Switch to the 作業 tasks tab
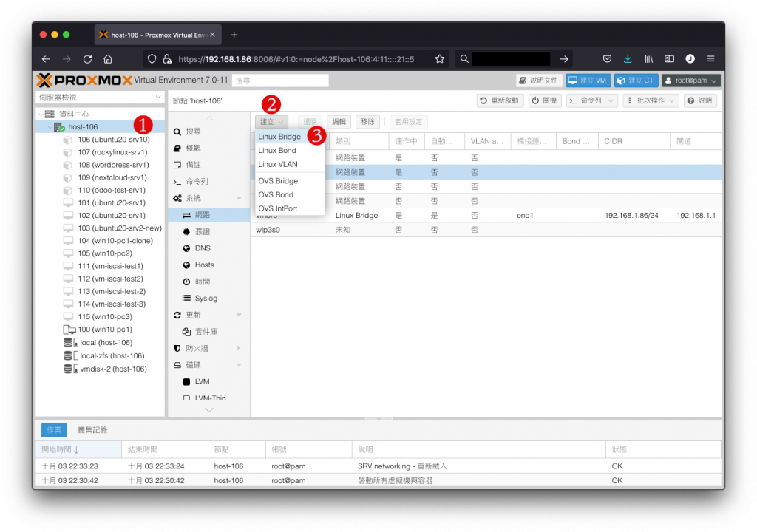The height and width of the screenshot is (532, 757). 54,430
